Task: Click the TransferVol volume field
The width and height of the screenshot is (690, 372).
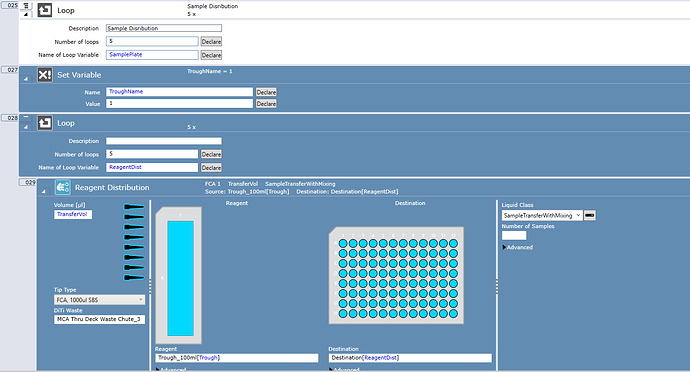Action: [x=73, y=214]
